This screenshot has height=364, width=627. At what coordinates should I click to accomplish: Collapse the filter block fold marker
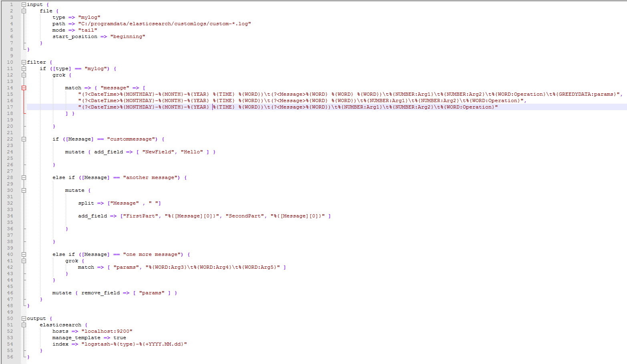[x=24, y=62]
